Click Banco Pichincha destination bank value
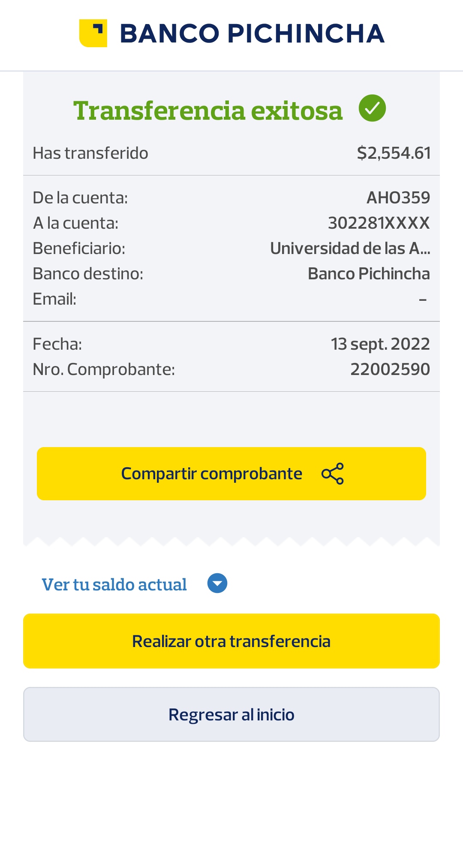The image size is (463, 868). coord(369,274)
